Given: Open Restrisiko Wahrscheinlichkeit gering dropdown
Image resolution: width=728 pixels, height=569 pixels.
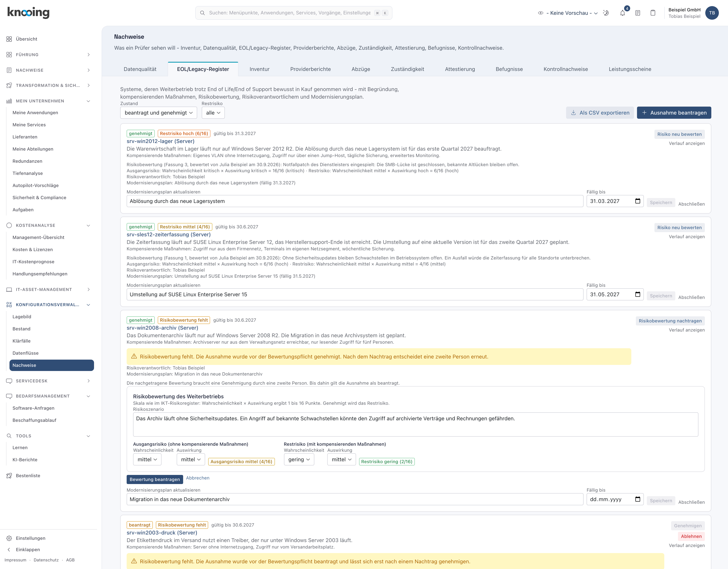Looking at the screenshot, I should [x=299, y=460].
